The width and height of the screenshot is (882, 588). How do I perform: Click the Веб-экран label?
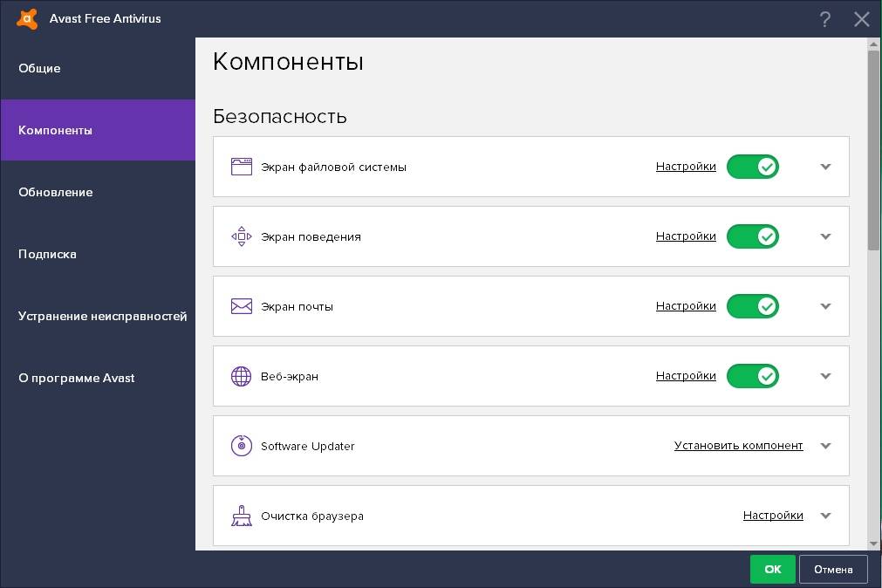pos(290,376)
